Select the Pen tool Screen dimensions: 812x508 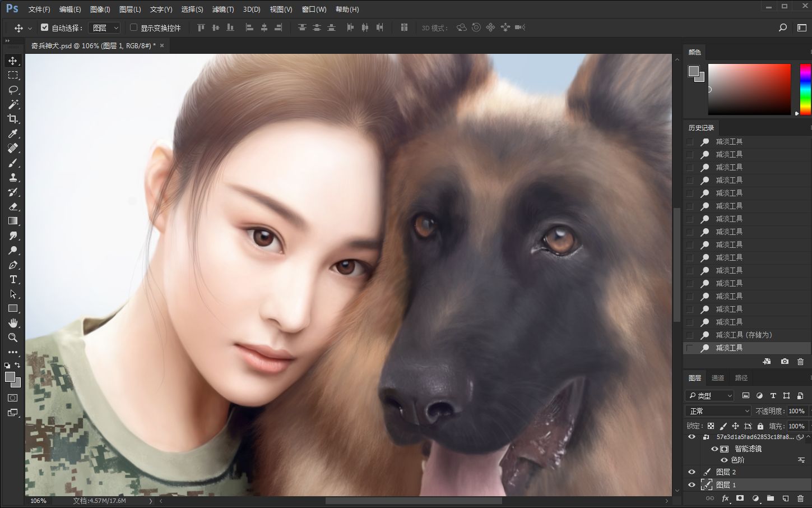click(13, 265)
